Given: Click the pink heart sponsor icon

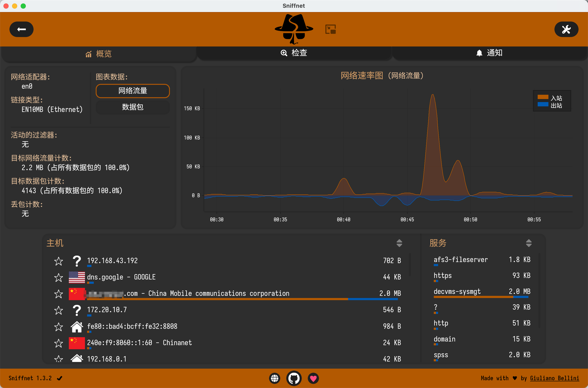Looking at the screenshot, I should coord(313,378).
